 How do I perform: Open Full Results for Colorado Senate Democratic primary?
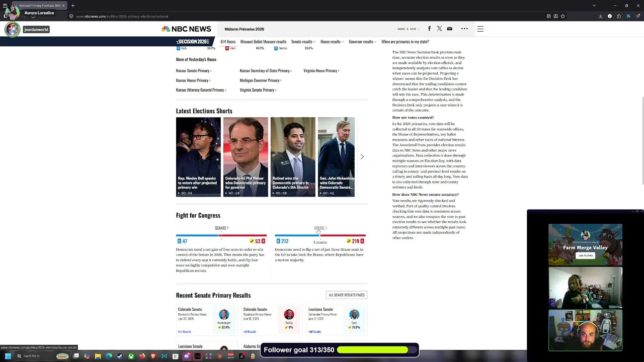[x=185, y=332]
